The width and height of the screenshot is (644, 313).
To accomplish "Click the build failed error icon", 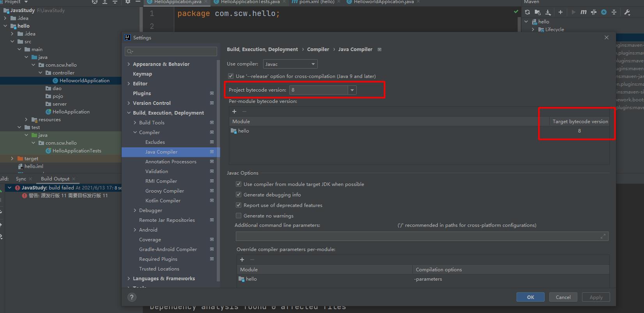I will pyautogui.click(x=17, y=188).
